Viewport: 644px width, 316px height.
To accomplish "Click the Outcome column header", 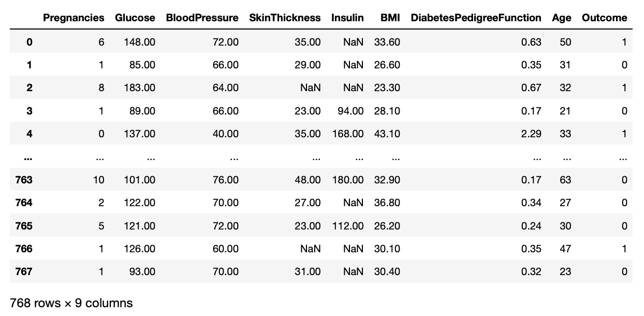I will 604,18.
